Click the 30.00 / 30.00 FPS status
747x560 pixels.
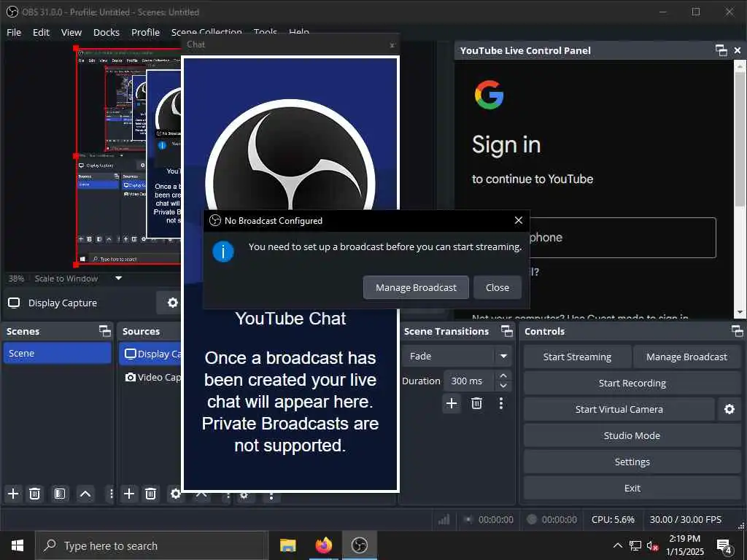pyautogui.click(x=686, y=519)
